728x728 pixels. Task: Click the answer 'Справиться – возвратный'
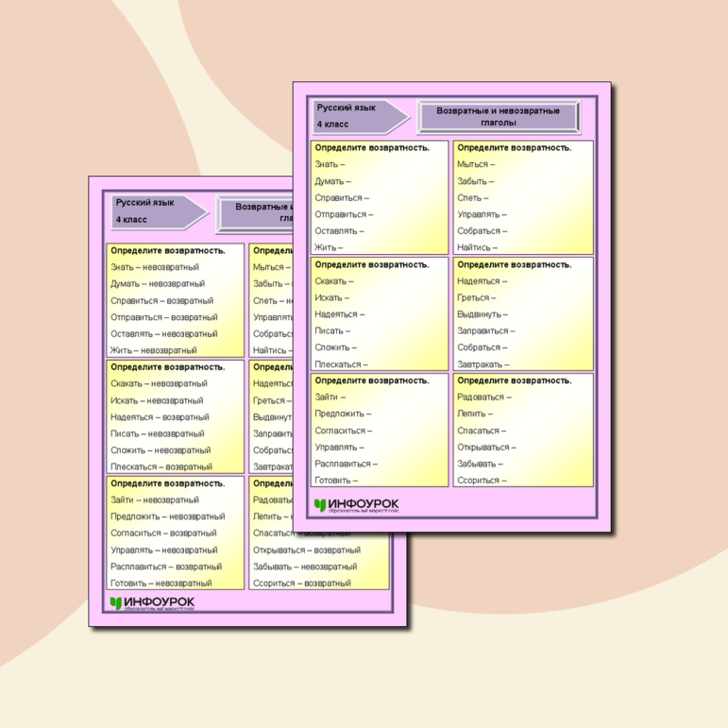point(161,300)
